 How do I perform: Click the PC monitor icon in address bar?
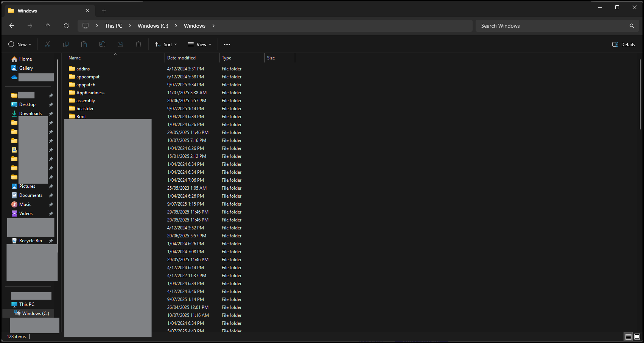click(86, 26)
